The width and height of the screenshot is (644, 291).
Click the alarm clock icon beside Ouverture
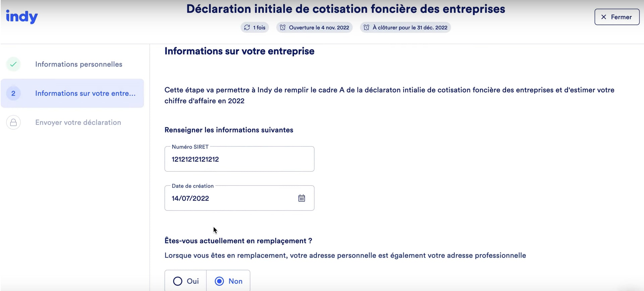pyautogui.click(x=283, y=27)
